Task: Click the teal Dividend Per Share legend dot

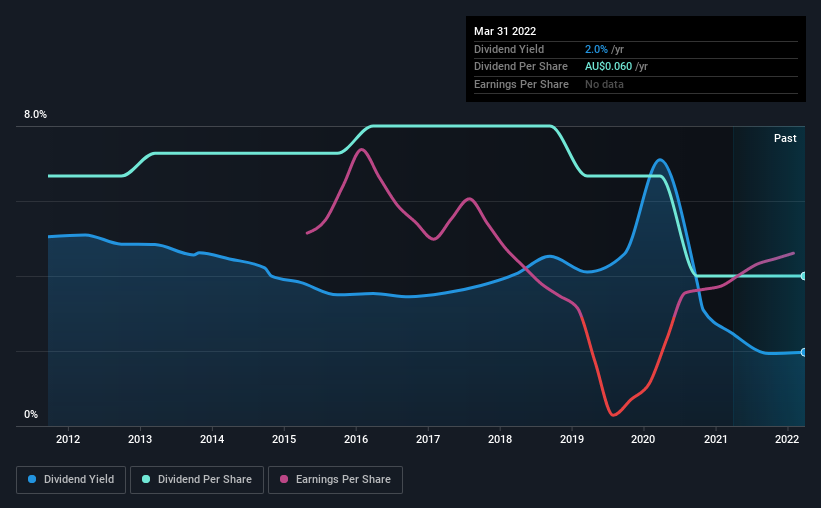Action: [x=146, y=479]
